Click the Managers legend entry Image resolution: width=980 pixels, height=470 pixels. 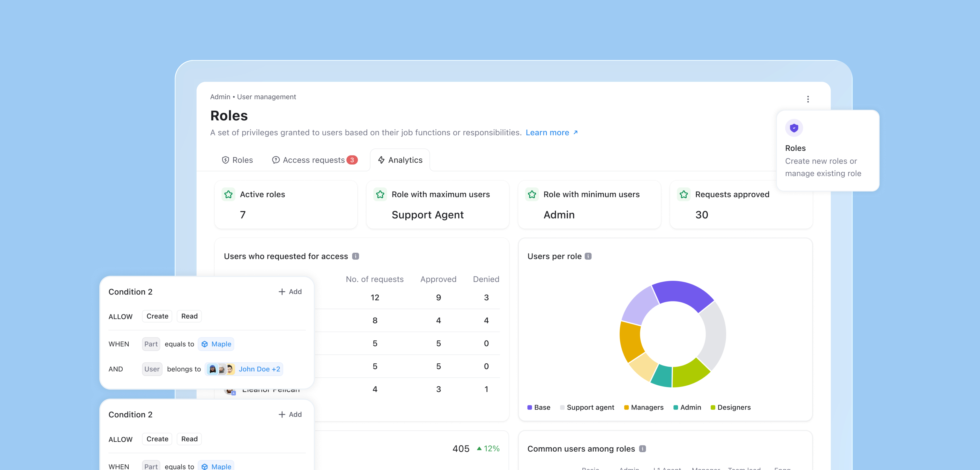tap(644, 408)
